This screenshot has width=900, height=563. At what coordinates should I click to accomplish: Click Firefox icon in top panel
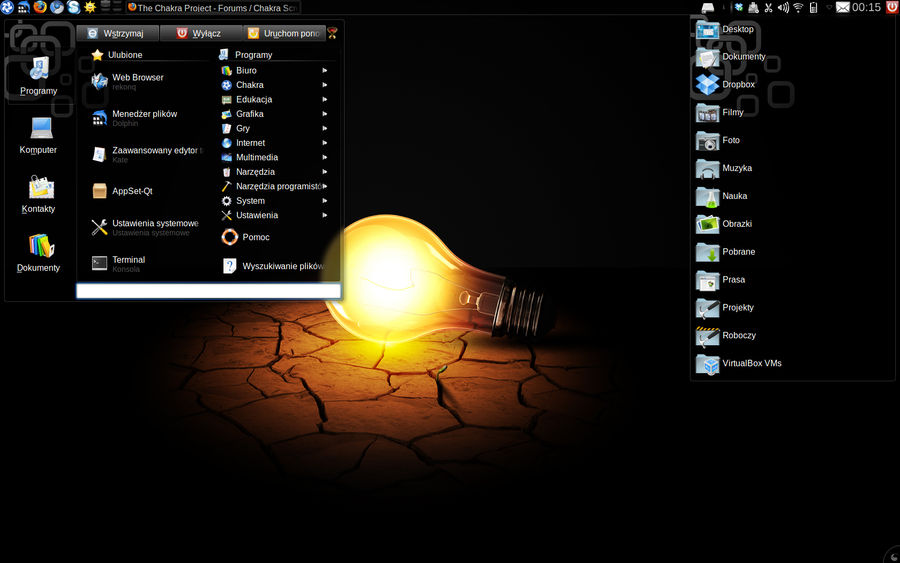(x=40, y=7)
